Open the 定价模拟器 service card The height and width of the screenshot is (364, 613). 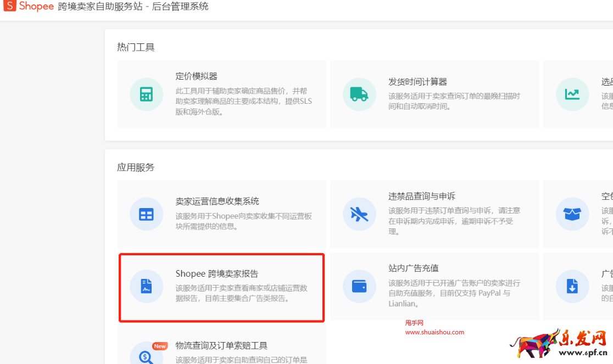[222, 94]
